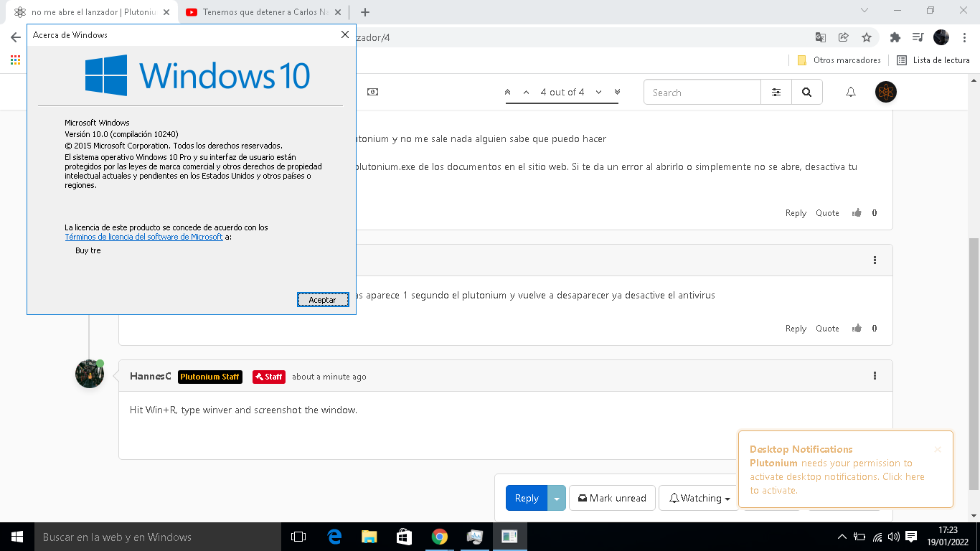The width and height of the screenshot is (980, 551).
Task: Click Mark unread button
Action: pos(612,498)
